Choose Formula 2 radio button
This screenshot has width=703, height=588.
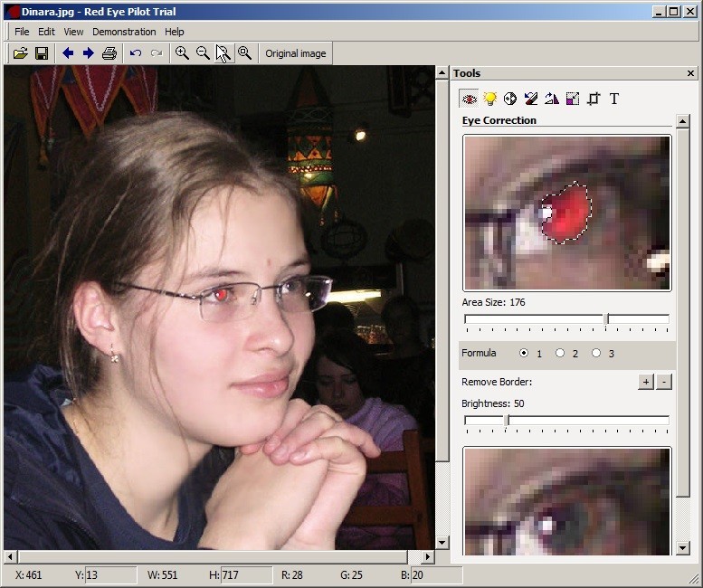560,353
